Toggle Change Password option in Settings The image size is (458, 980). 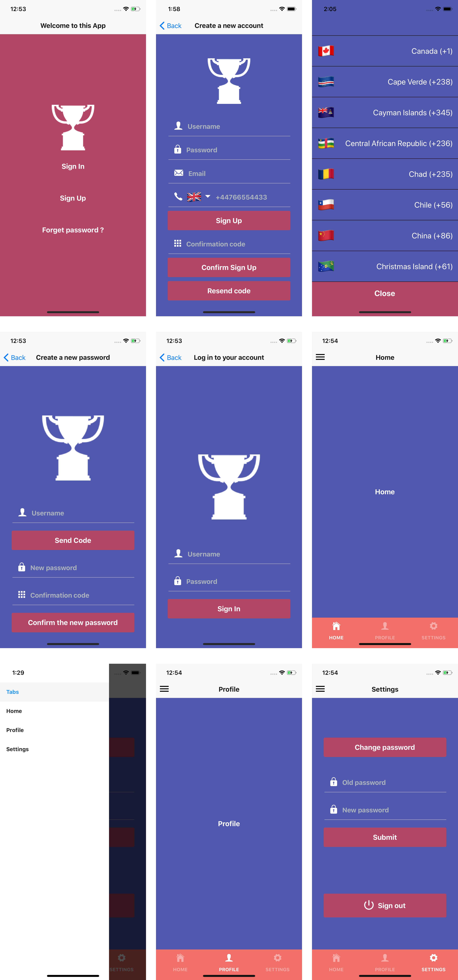pos(385,747)
